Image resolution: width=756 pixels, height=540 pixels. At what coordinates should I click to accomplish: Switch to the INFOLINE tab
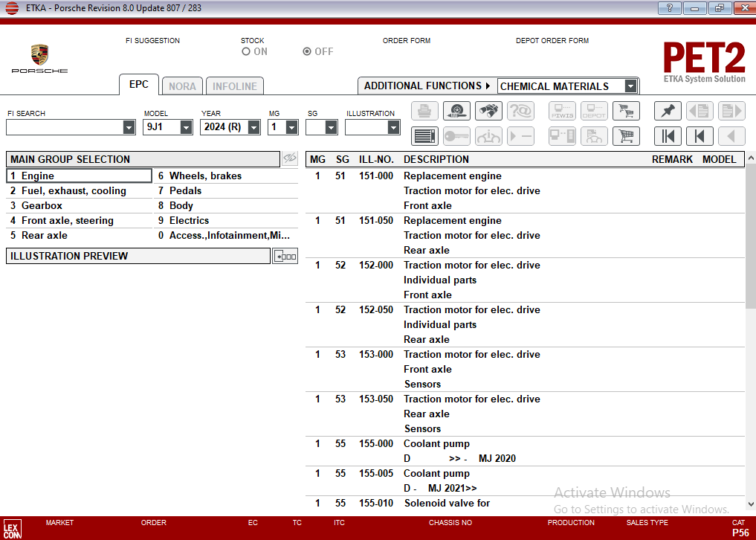point(235,86)
